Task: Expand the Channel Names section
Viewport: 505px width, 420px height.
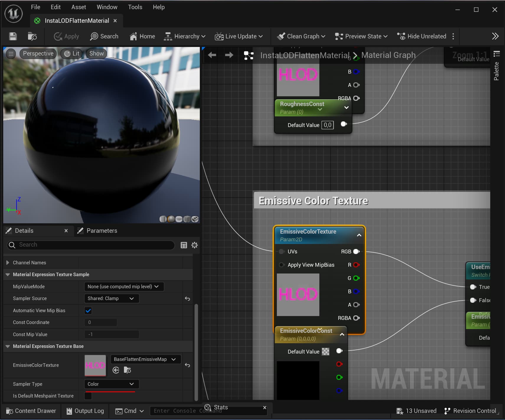Action: pos(8,263)
